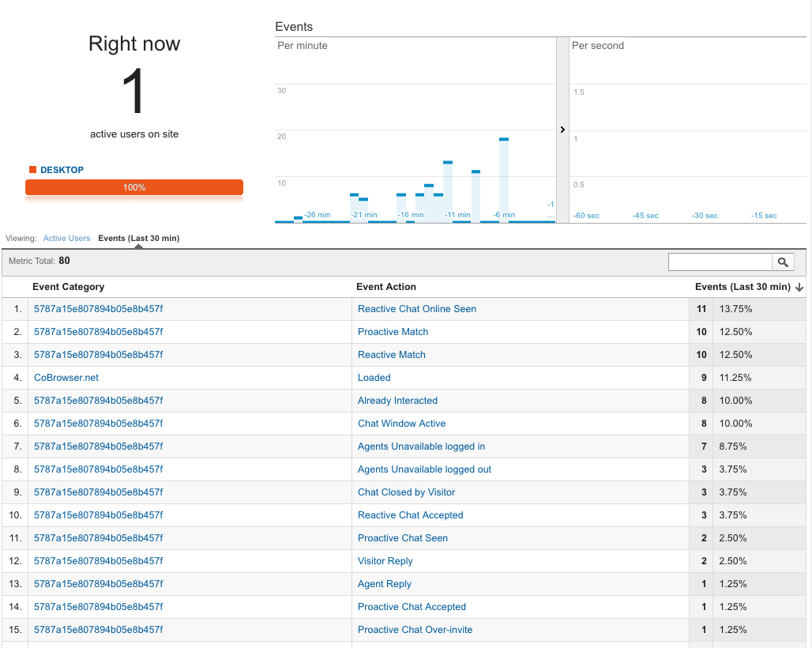Viewport: 812px width, 648px height.
Task: Click the Event Category column header
Action: [x=68, y=287]
